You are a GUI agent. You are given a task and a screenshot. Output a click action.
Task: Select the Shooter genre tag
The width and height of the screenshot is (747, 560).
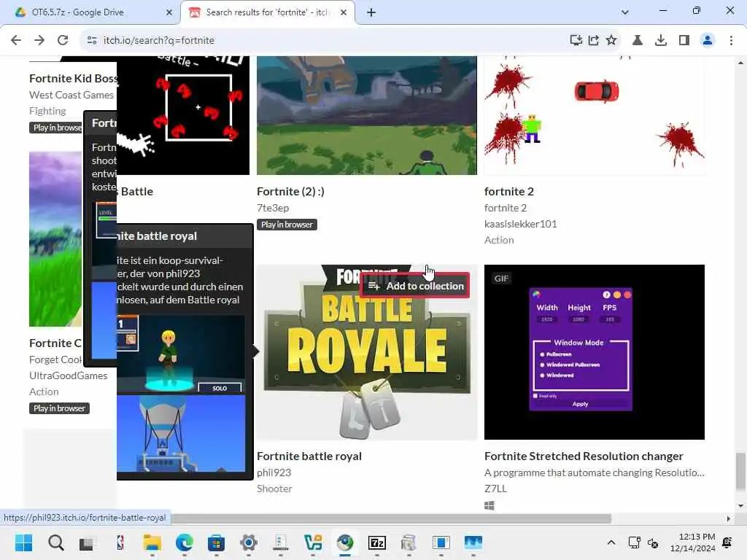[274, 489]
